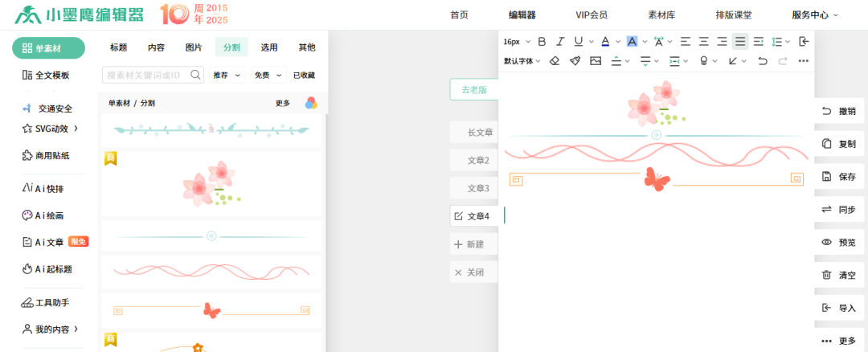The image size is (868, 352).
Task: Click the 单素材 sidebar button
Action: (49, 48)
